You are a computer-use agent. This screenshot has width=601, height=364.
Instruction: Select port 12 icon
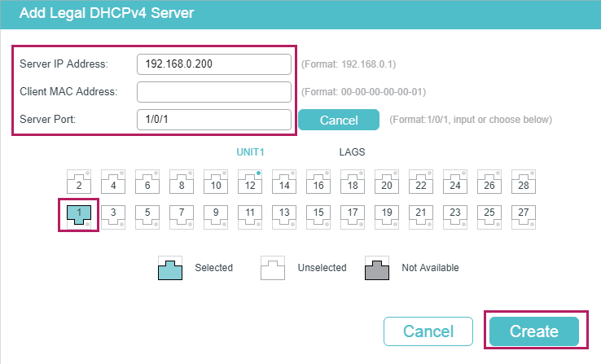coord(250,182)
